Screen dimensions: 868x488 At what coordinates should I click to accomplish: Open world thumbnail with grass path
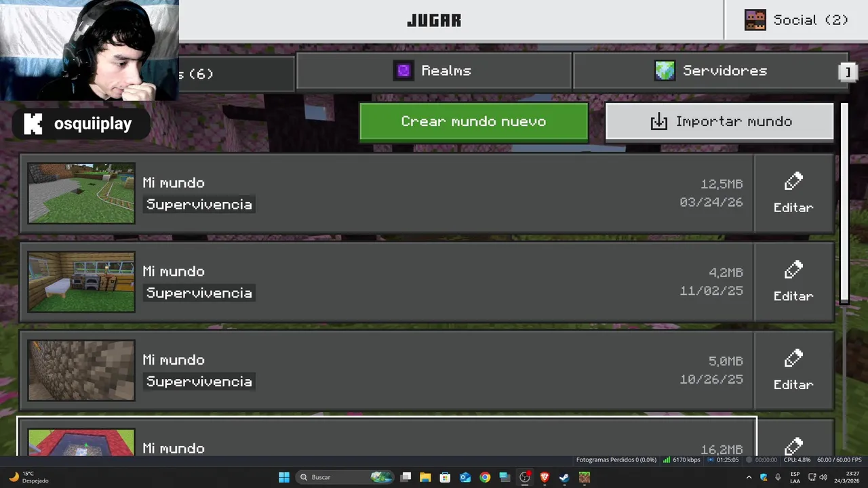pos(81,193)
